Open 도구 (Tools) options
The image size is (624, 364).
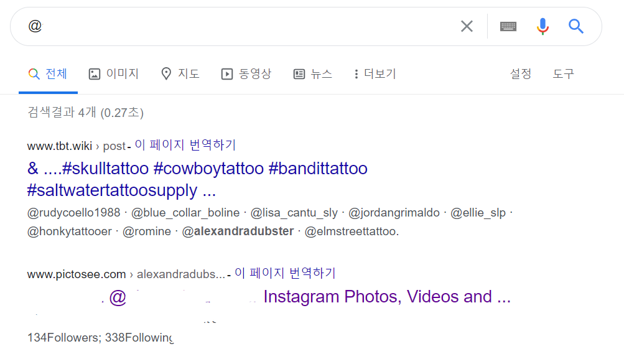[x=563, y=74]
